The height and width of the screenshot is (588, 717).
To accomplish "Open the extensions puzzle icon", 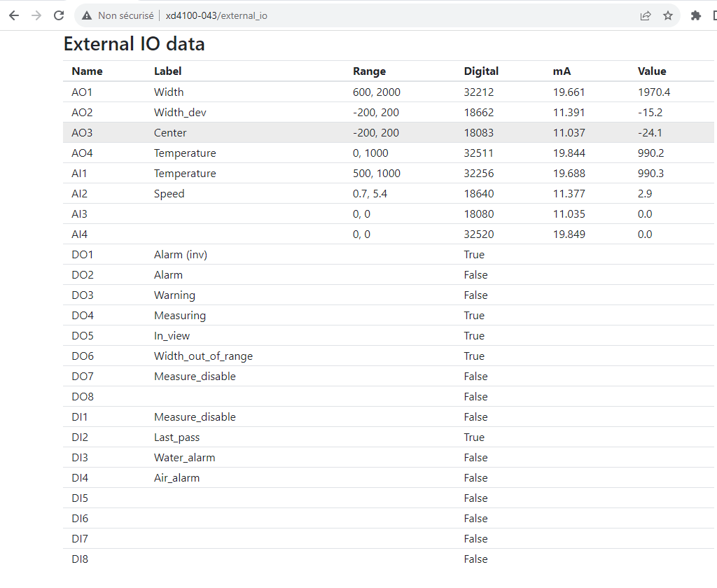I will click(695, 15).
